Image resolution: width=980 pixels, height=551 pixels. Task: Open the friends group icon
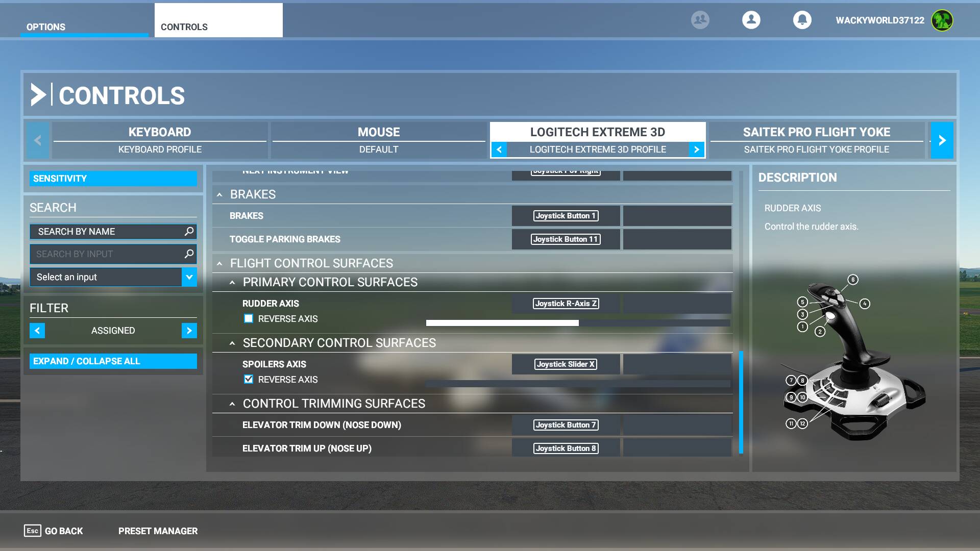(700, 20)
